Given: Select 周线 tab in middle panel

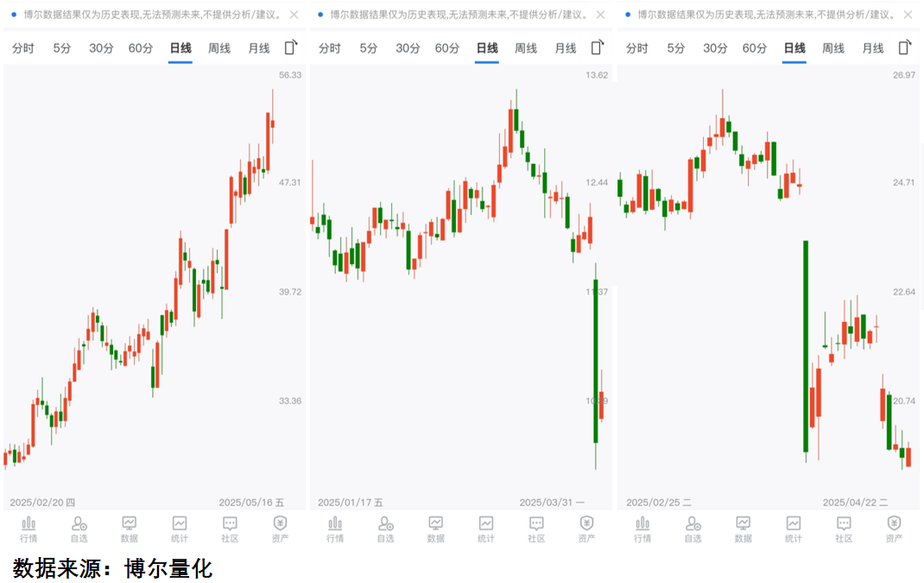Looking at the screenshot, I should pos(526,48).
